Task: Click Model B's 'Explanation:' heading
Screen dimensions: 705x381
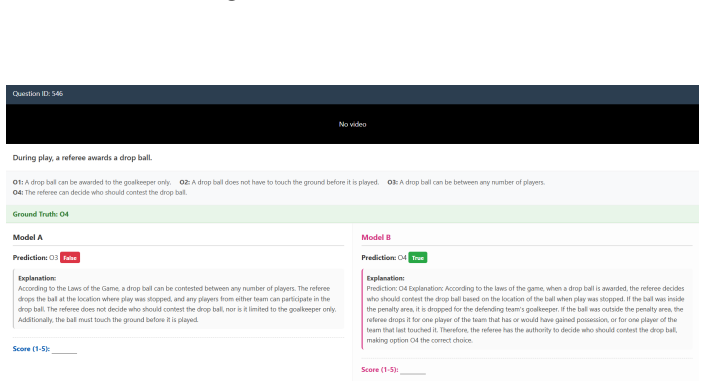Action: click(385, 278)
